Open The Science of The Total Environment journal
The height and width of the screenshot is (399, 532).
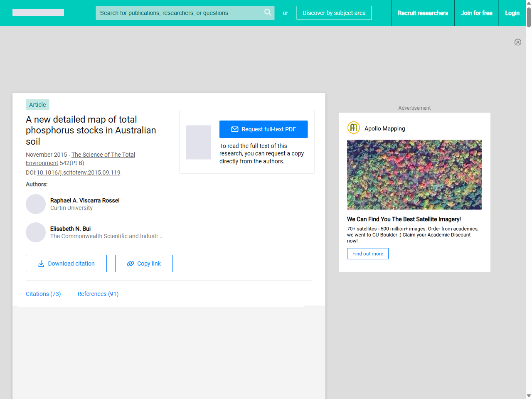coord(103,155)
